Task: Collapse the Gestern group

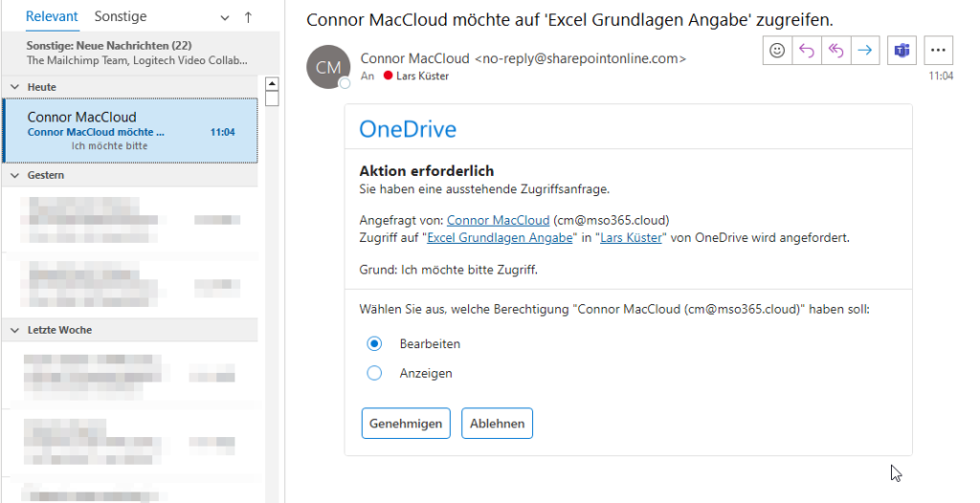Action: click(x=15, y=175)
